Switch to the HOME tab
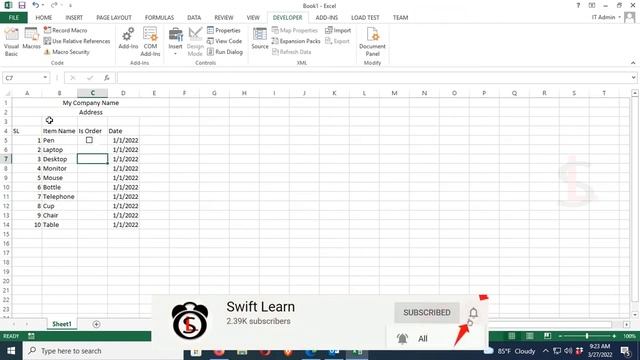The width and height of the screenshot is (640, 360). (44, 18)
